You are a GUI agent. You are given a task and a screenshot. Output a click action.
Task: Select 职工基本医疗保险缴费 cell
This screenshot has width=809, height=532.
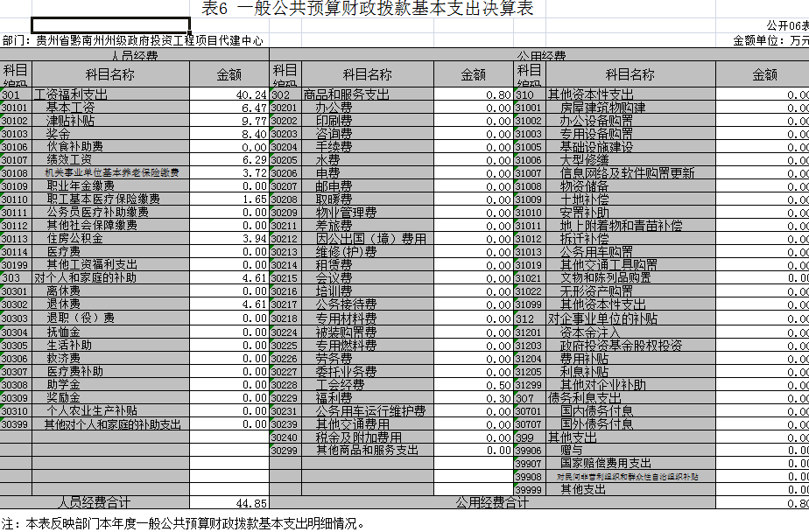111,199
